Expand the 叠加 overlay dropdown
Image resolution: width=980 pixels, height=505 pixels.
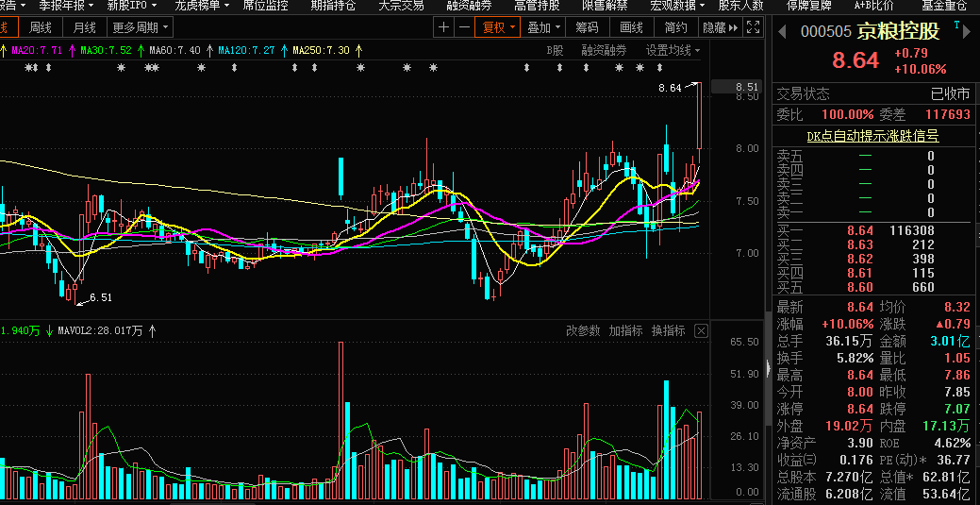pyautogui.click(x=544, y=28)
